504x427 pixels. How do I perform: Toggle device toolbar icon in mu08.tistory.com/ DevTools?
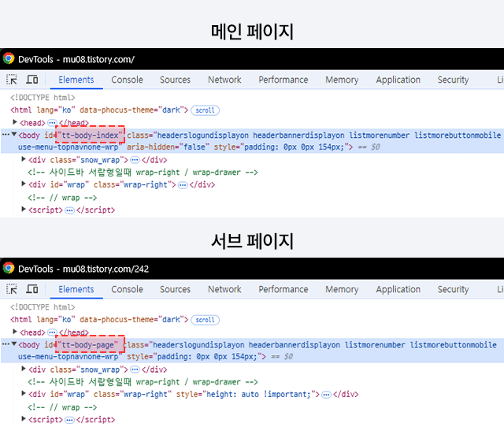click(x=31, y=80)
